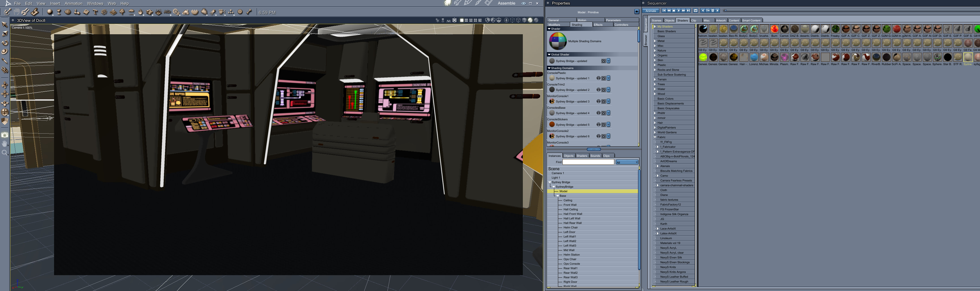Click the target helper circle toolbar icon
The image size is (980, 291).
click(240, 12)
